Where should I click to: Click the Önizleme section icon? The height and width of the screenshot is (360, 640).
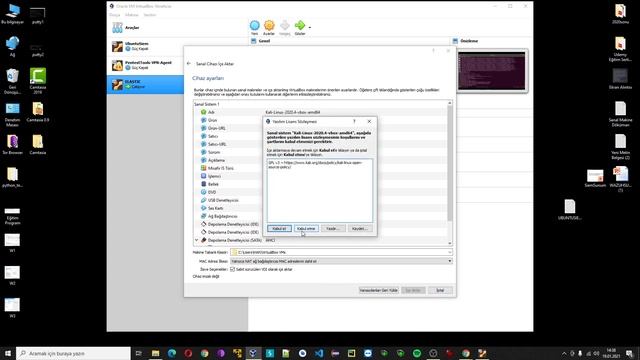click(455, 41)
